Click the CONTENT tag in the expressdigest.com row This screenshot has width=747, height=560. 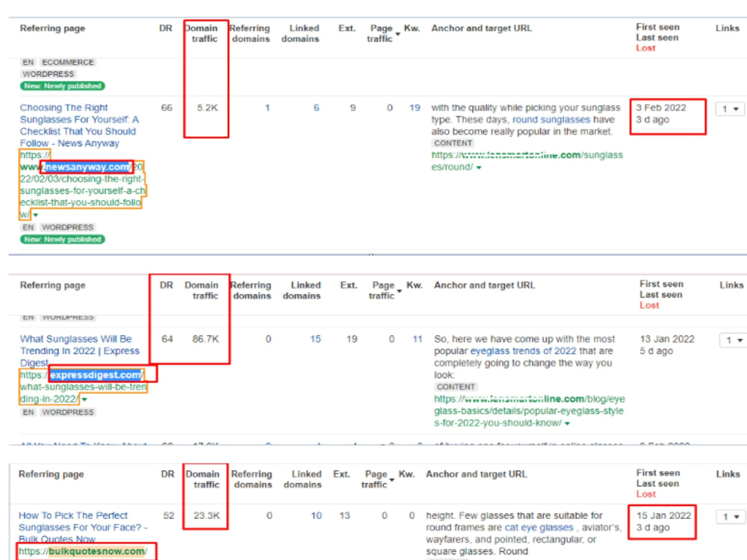pyautogui.click(x=456, y=387)
